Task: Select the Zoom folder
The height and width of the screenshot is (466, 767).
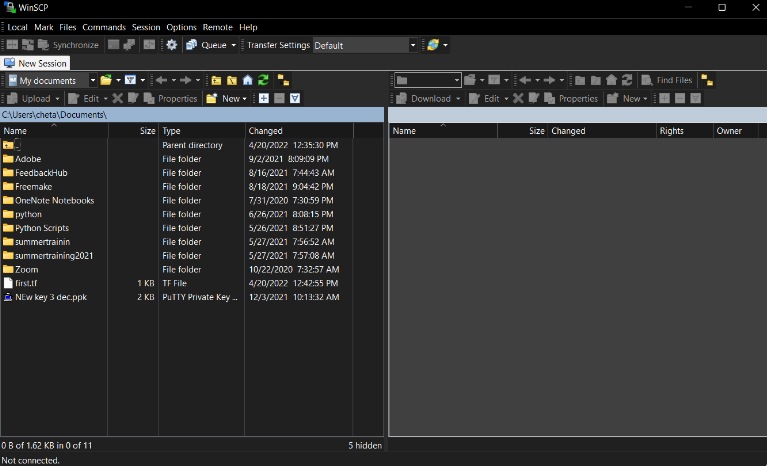Action: [x=21, y=269]
